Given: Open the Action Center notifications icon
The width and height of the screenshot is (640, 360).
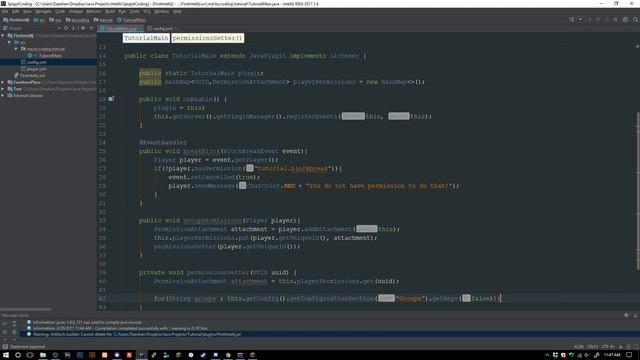Looking at the screenshot, I should [629, 355].
